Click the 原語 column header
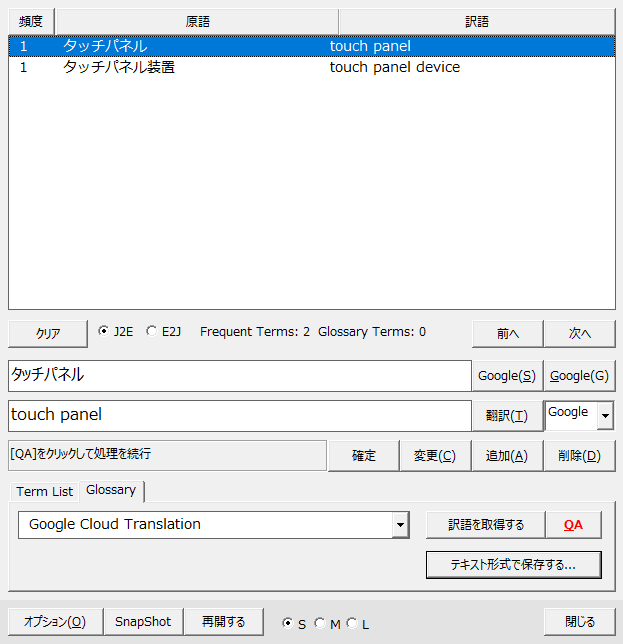 197,21
